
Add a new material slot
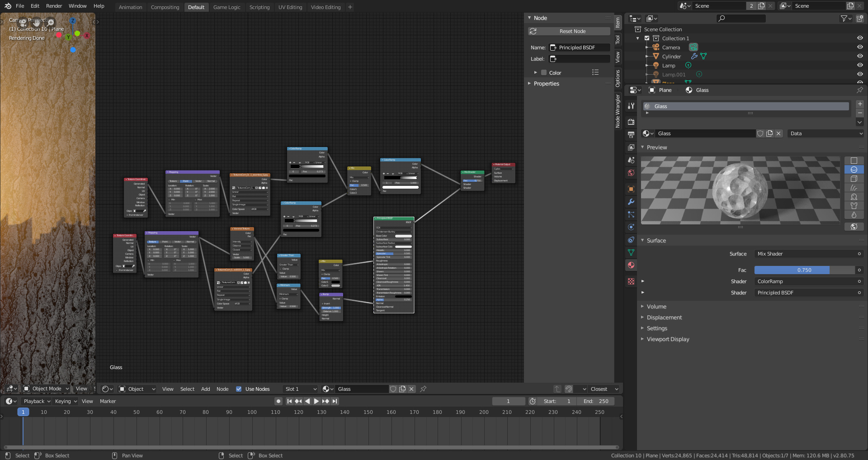(860, 104)
